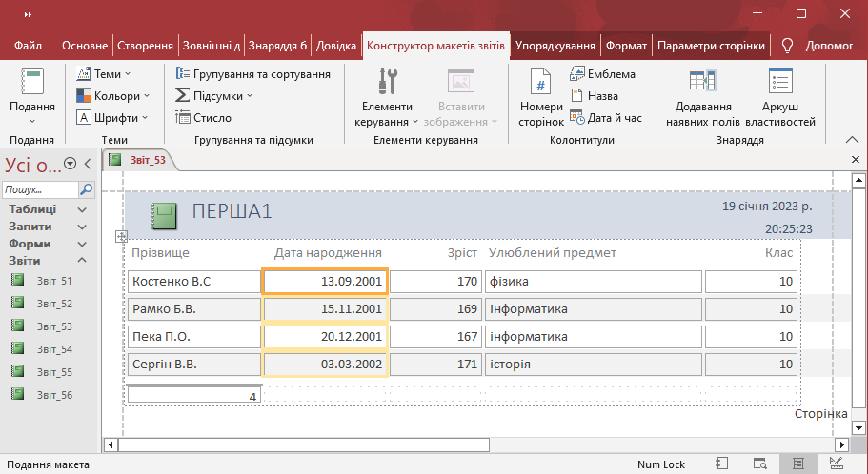Switch to the Основне tab
The height and width of the screenshot is (474, 868).
coord(85,46)
